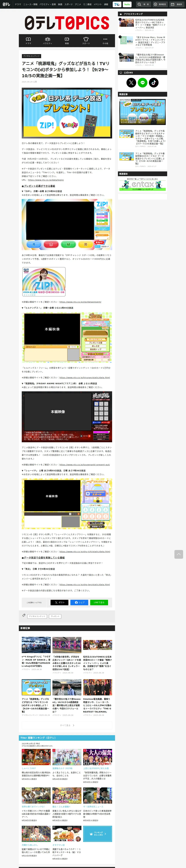Share the article with the X ポスト button

(x=59, y=603)
